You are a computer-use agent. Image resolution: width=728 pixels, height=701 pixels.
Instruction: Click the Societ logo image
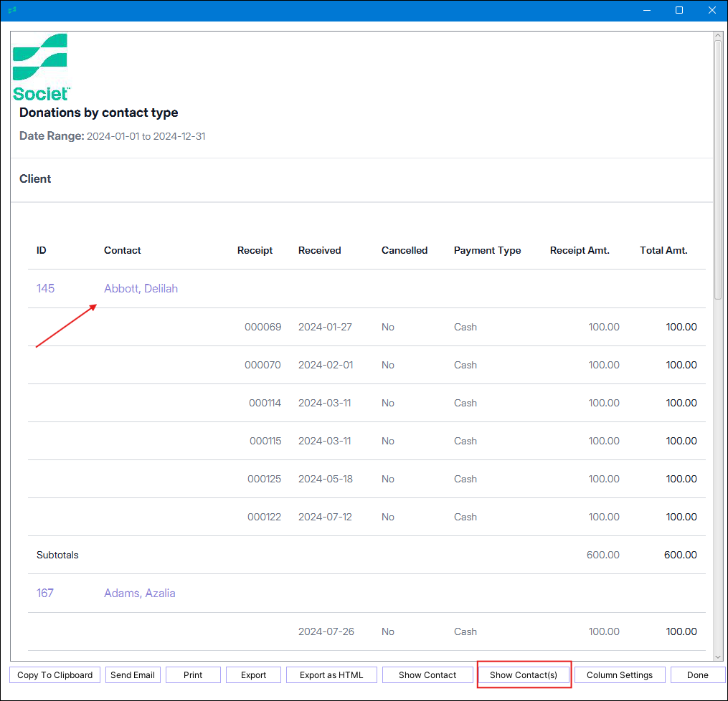coord(41,67)
